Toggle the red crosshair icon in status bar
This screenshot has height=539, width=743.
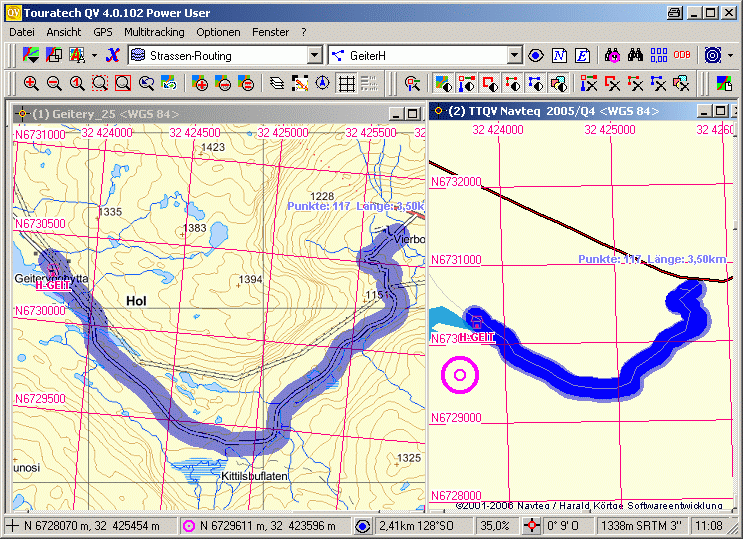(x=532, y=526)
